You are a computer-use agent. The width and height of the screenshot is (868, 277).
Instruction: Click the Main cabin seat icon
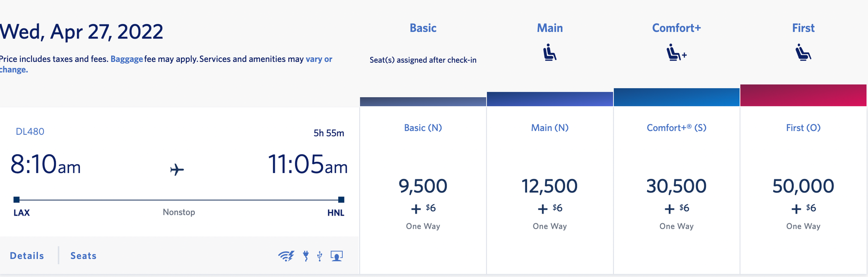pos(550,52)
